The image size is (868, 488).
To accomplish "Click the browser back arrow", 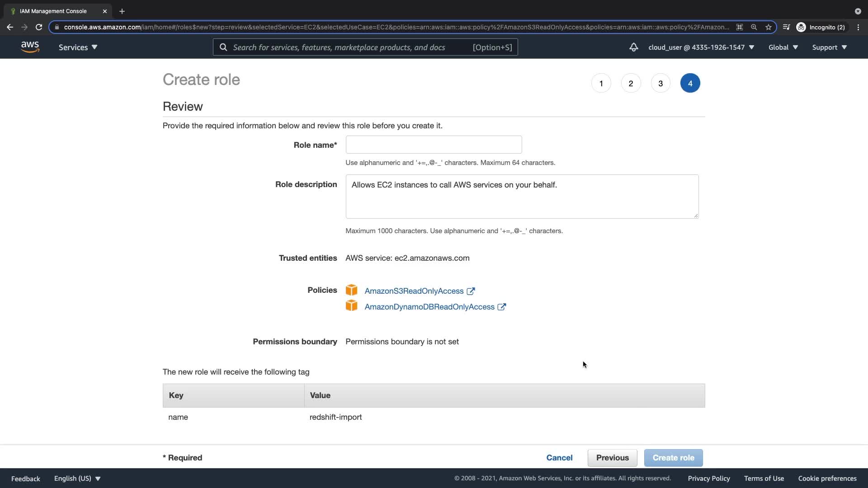I will pyautogui.click(x=10, y=27).
